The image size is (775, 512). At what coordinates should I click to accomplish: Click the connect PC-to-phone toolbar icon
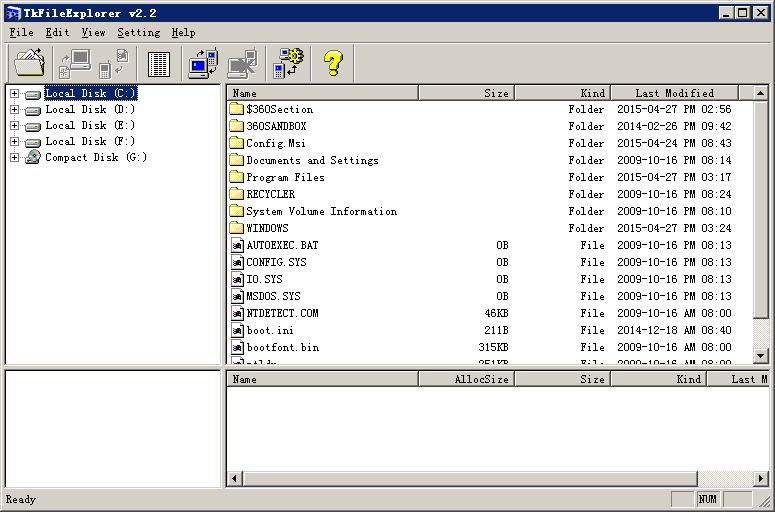pos(203,63)
